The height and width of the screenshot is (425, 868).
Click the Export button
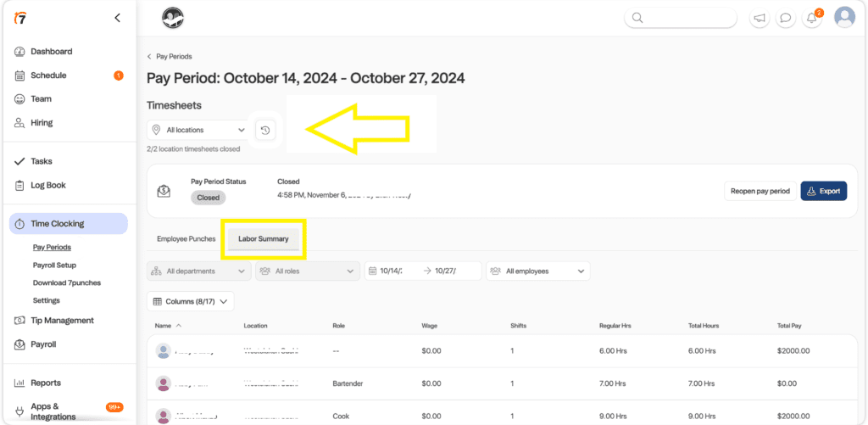click(823, 191)
